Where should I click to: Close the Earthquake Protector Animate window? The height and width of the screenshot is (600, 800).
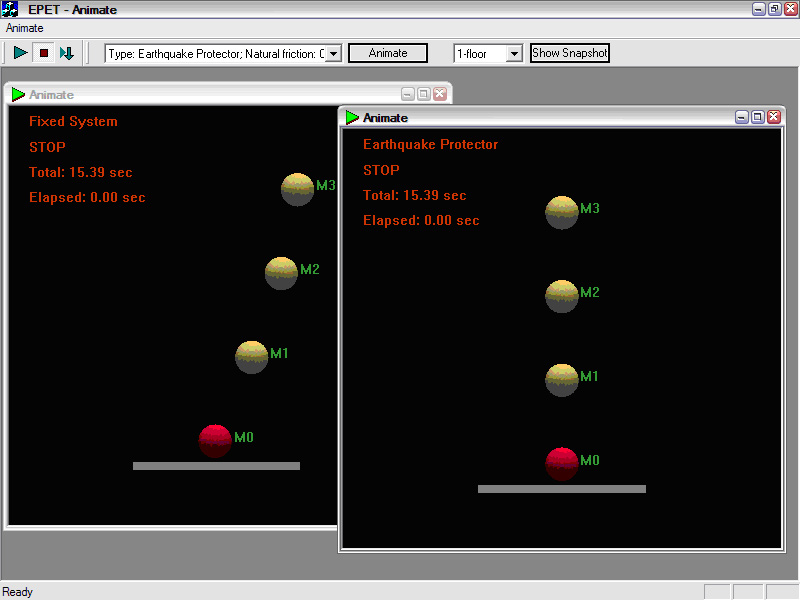[774, 117]
